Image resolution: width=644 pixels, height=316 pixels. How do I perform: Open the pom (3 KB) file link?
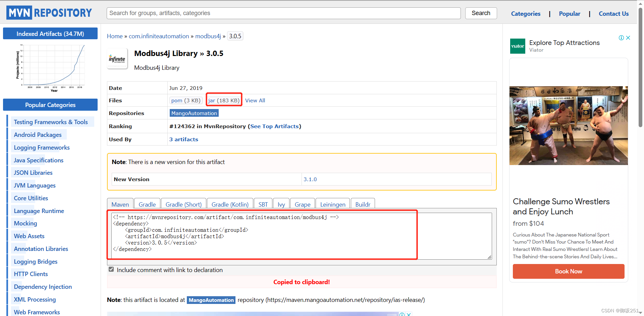[x=185, y=100]
